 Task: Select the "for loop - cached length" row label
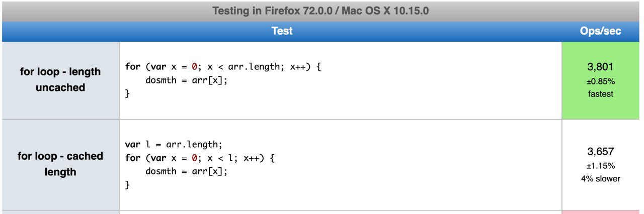pos(60,164)
